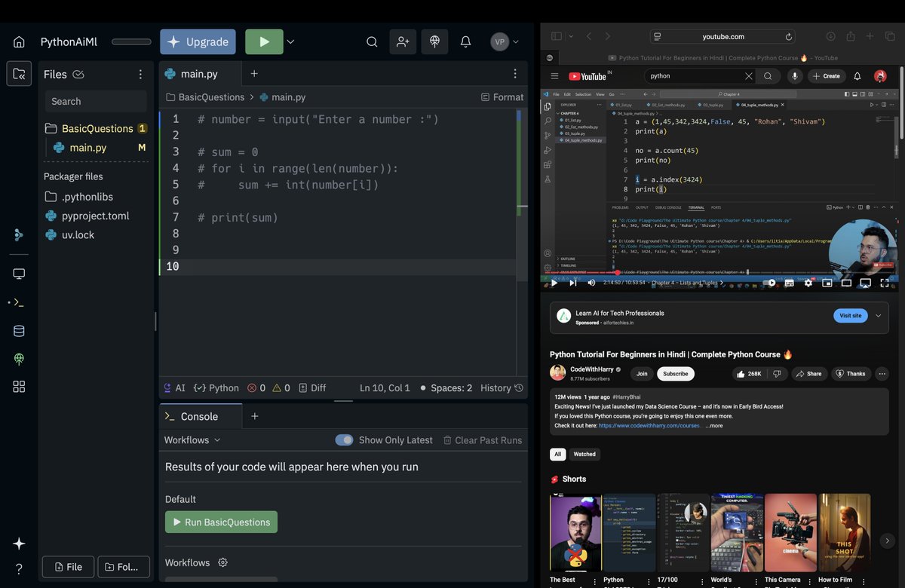This screenshot has width=905, height=588.
Task: Click Clear Past Runs
Action: 483,440
